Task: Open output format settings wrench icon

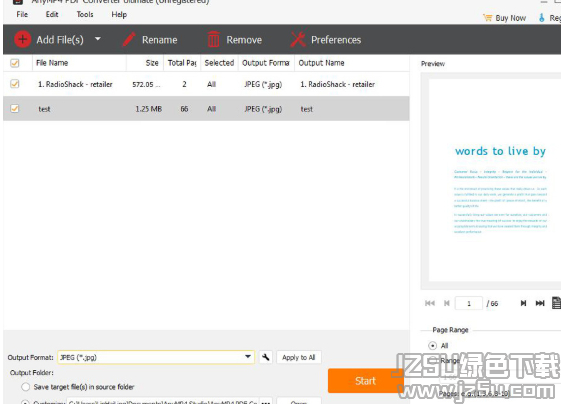Action: (265, 357)
